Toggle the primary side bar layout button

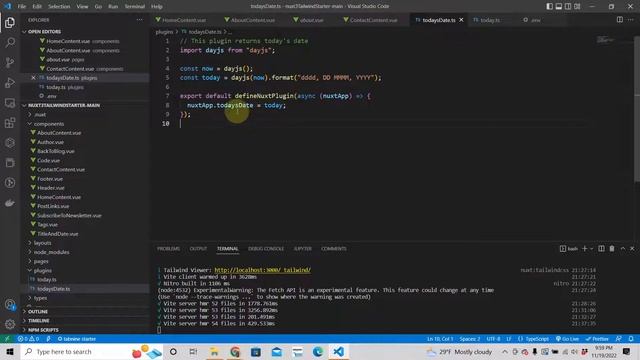pyautogui.click(x=550, y=6)
